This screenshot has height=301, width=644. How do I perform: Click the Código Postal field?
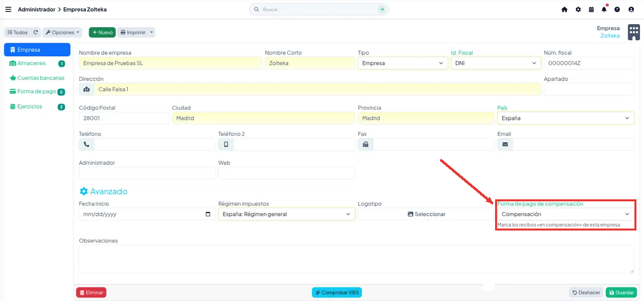pos(124,118)
